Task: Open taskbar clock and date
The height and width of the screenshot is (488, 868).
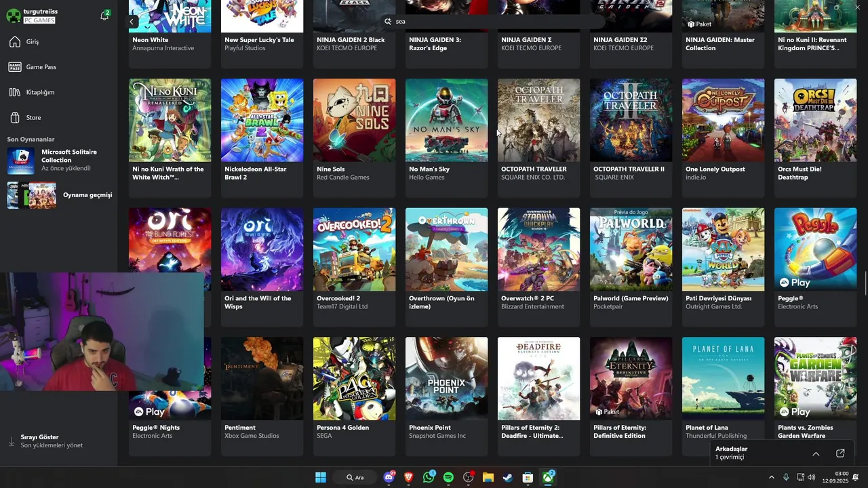Action: pyautogui.click(x=835, y=478)
